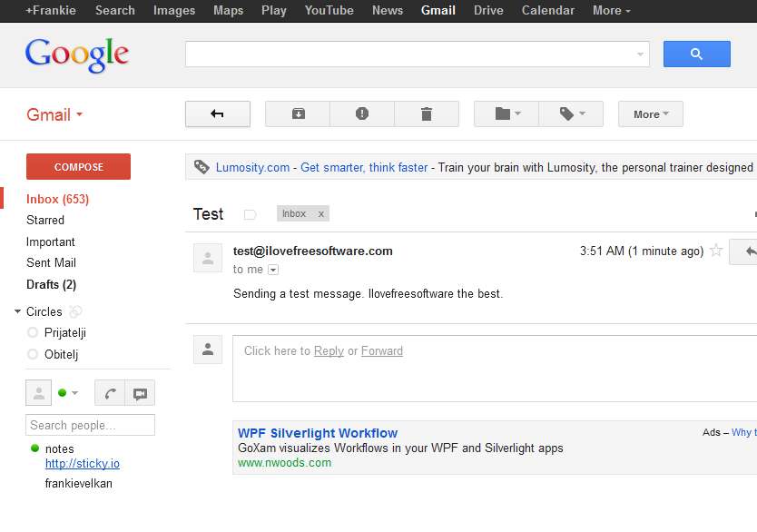
Task: Open the Move to folder dropdown
Action: coord(506,114)
